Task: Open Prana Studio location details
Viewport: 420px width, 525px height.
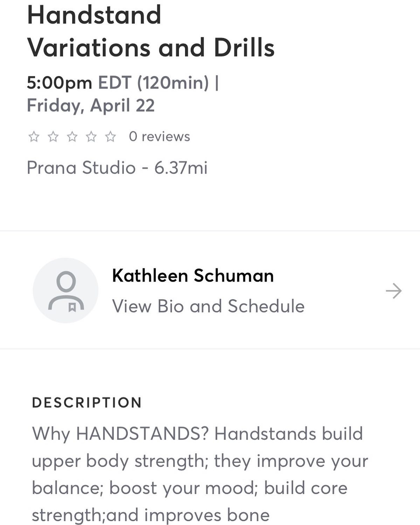Action: pos(117,168)
